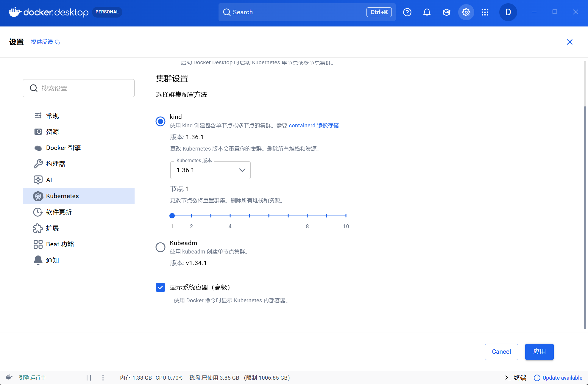
Task: Uncheck the show system containers checkbox
Action: [x=160, y=287]
